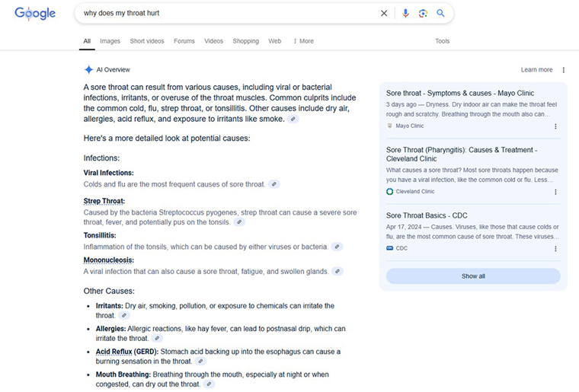Open source link after Irritants bullet
Image resolution: width=579 pixels, height=392 pixels.
tap(124, 315)
